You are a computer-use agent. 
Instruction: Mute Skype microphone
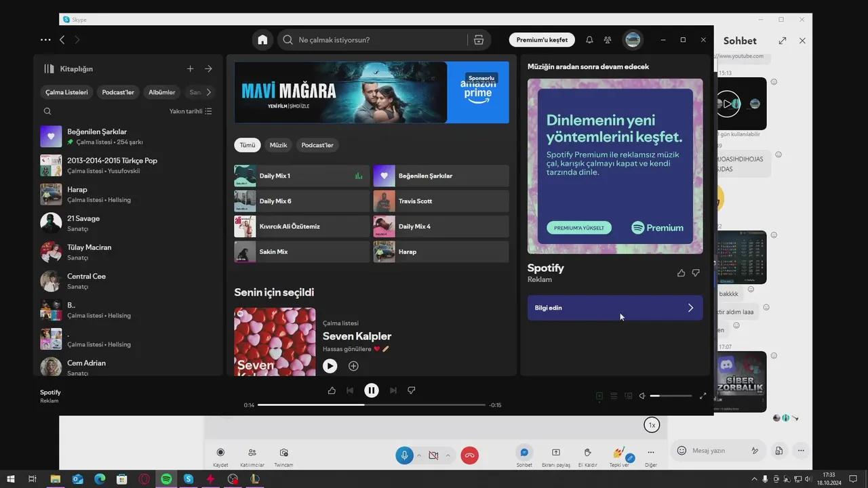point(404,455)
